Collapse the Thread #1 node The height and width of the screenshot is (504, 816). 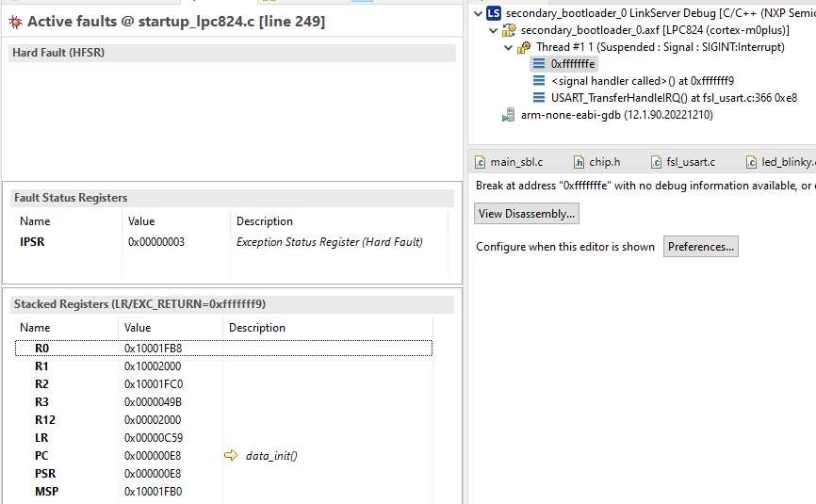pyautogui.click(x=508, y=47)
